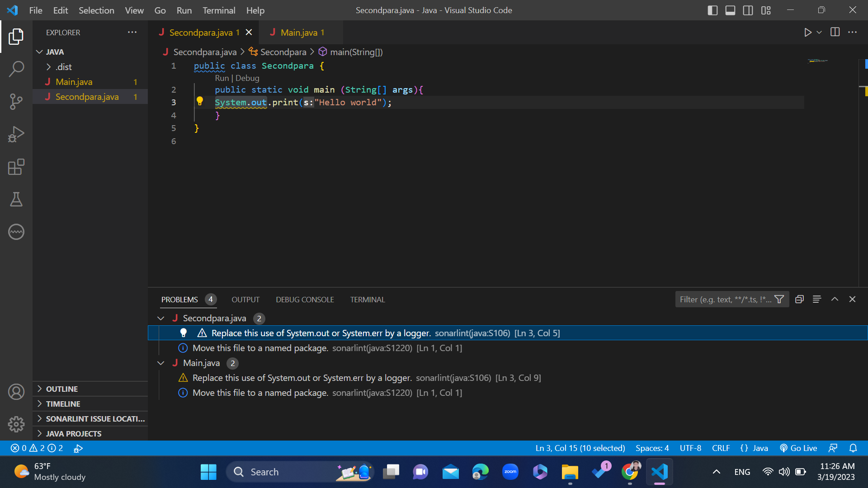Toggle the primary sidebar visibility

click(x=712, y=10)
